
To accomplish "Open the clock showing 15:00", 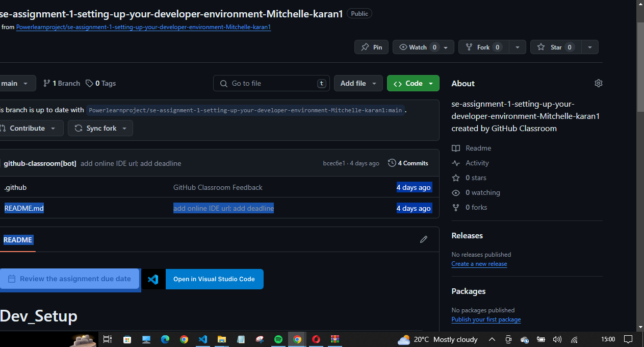I will 608,339.
